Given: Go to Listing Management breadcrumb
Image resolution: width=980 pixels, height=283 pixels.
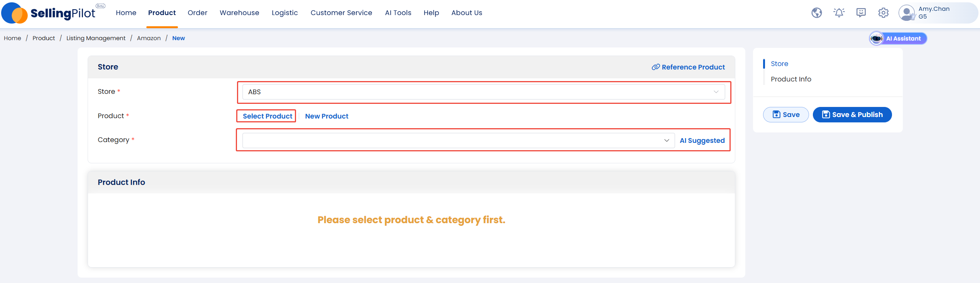Looking at the screenshot, I should tap(96, 38).
